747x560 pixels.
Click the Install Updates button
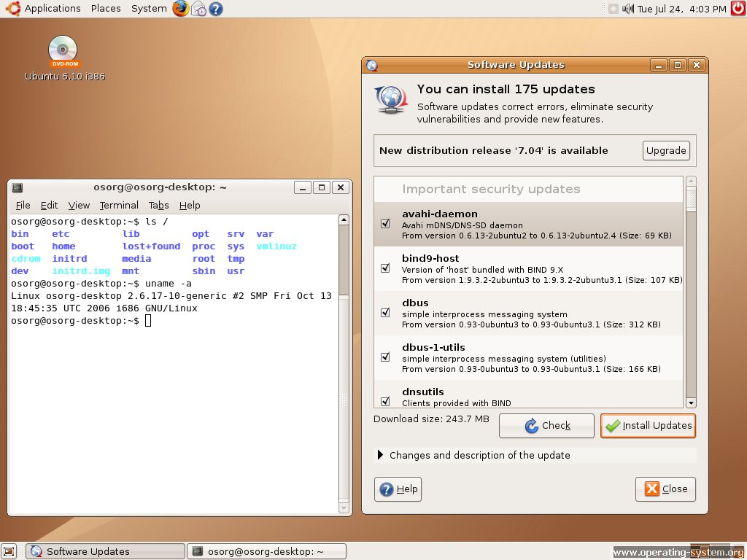tap(648, 425)
